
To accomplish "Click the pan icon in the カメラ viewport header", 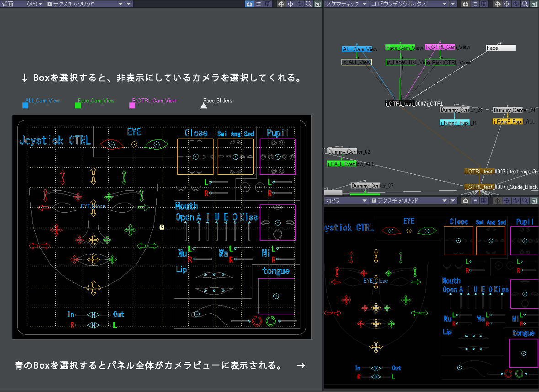I will pos(507,201).
